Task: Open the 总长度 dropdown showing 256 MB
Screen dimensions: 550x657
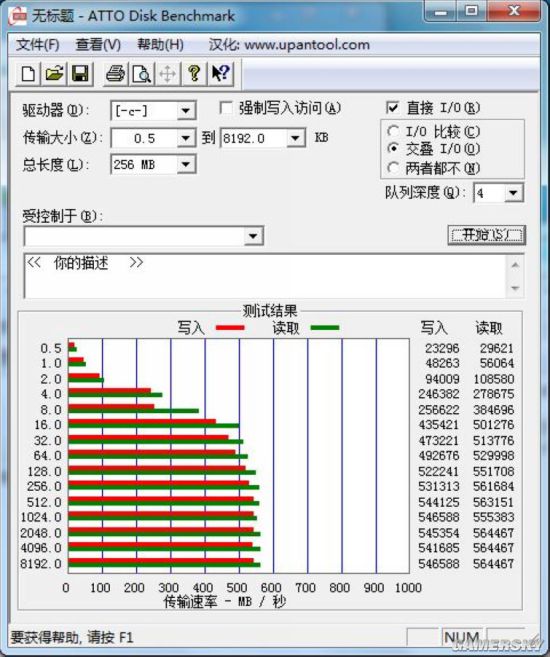Action: (185, 164)
